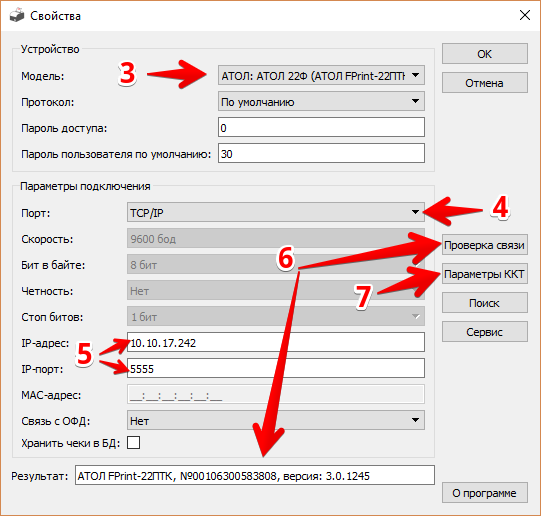Close the Свойства dialog window
Screen dimensions: 541x516
(x=525, y=15)
